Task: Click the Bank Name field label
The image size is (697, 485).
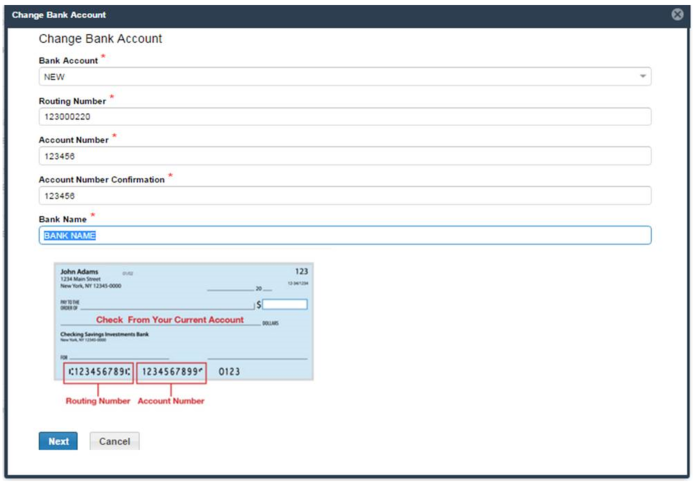Action: point(63,219)
